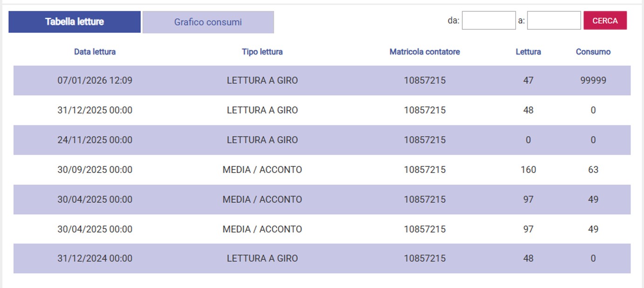Click the 31/12/2024 00:00 reading date
Image resolution: width=644 pixels, height=288 pixels.
point(95,258)
